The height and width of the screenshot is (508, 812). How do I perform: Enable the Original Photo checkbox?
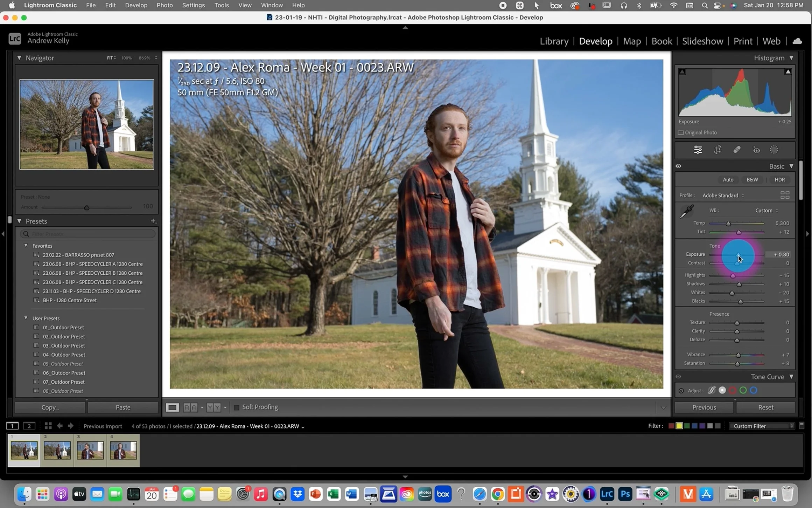[681, 132]
